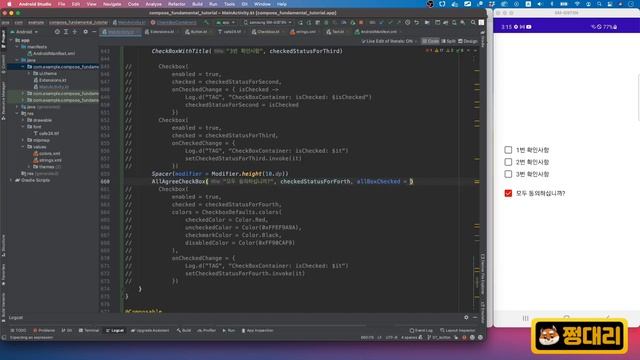Click the Search Everywhere magnifier icon
This screenshot has width=640, height=360.
[473, 22]
